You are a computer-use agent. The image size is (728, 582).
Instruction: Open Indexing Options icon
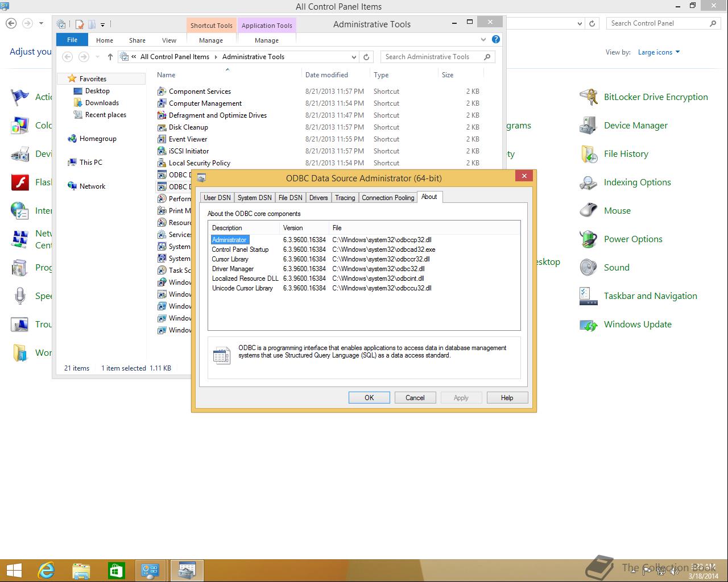[589, 182]
